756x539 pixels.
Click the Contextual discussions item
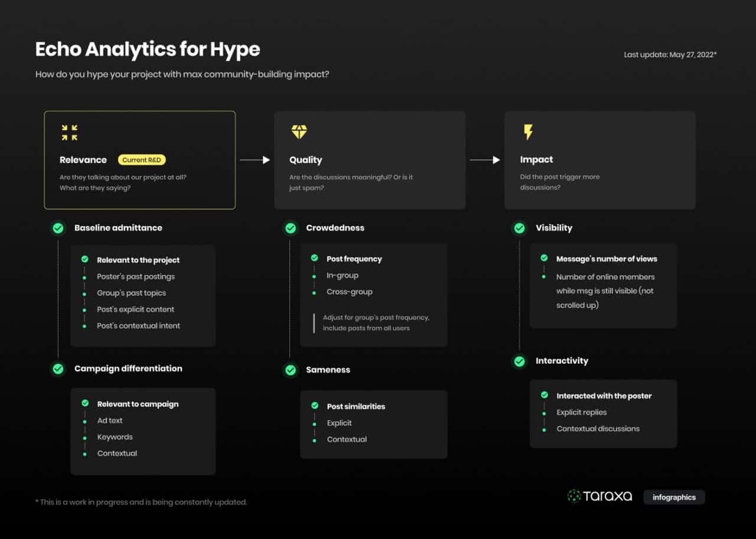598,429
